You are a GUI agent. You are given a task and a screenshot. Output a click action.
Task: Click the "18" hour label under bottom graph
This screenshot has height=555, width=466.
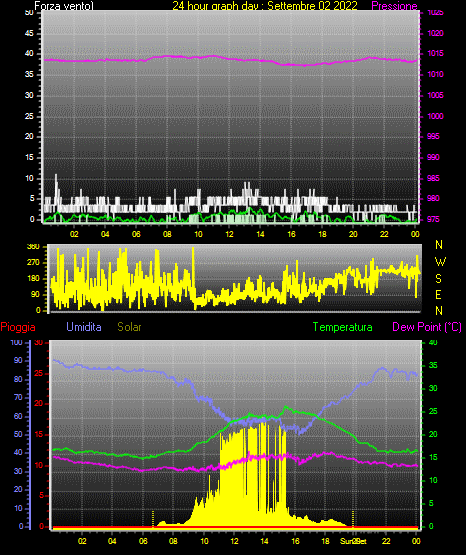(325, 541)
